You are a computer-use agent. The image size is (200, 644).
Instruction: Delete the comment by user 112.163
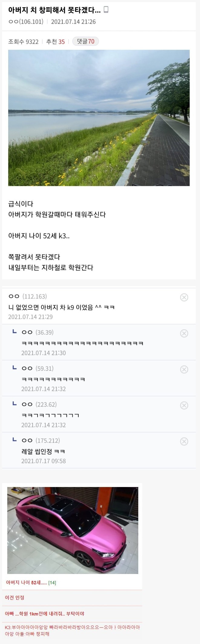tap(184, 297)
